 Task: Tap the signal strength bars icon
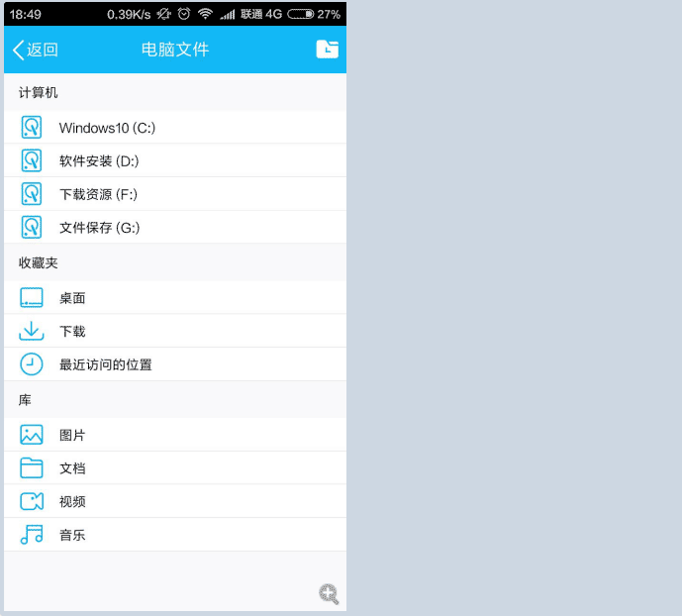[227, 15]
